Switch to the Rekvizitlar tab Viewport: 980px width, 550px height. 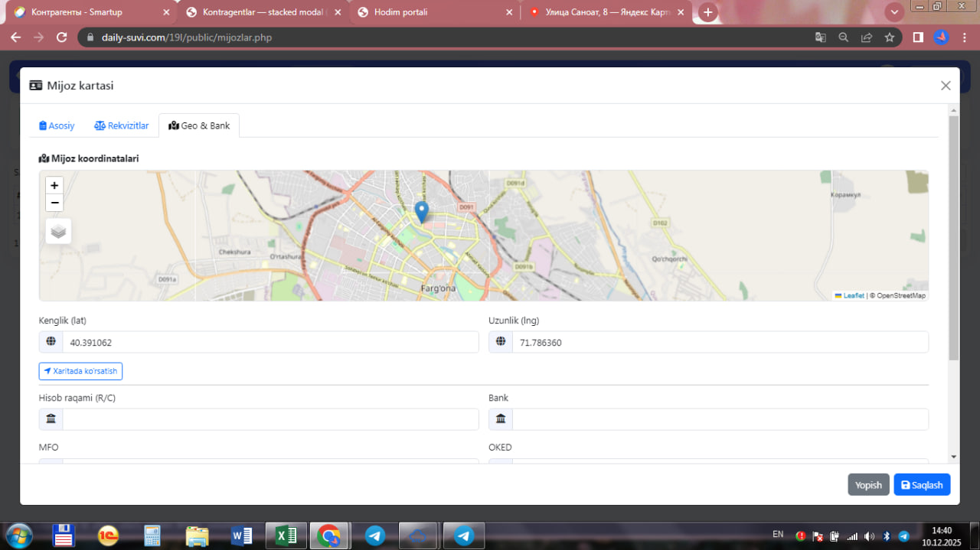coord(122,125)
